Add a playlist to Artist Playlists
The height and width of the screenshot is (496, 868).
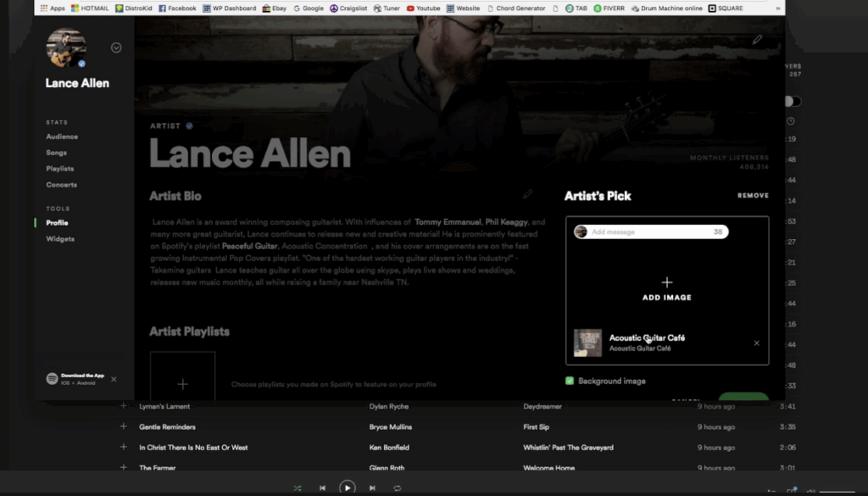coord(183,376)
